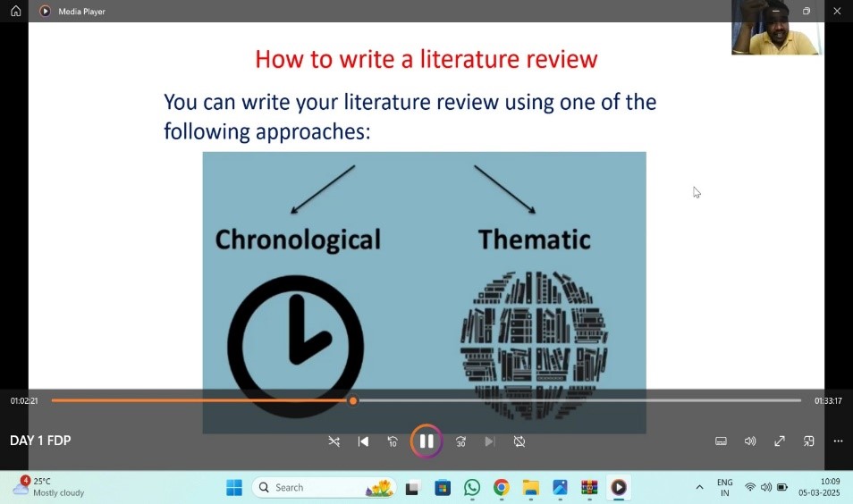Go to Media Player home
Viewport: 853px width, 504px height.
point(16,11)
